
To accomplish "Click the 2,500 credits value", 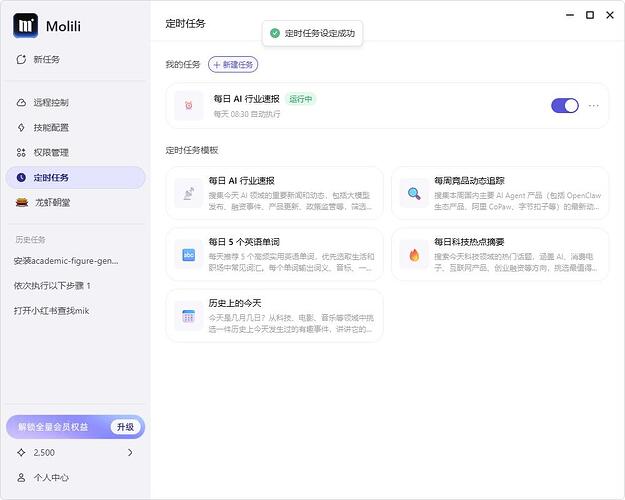I will tap(44, 452).
